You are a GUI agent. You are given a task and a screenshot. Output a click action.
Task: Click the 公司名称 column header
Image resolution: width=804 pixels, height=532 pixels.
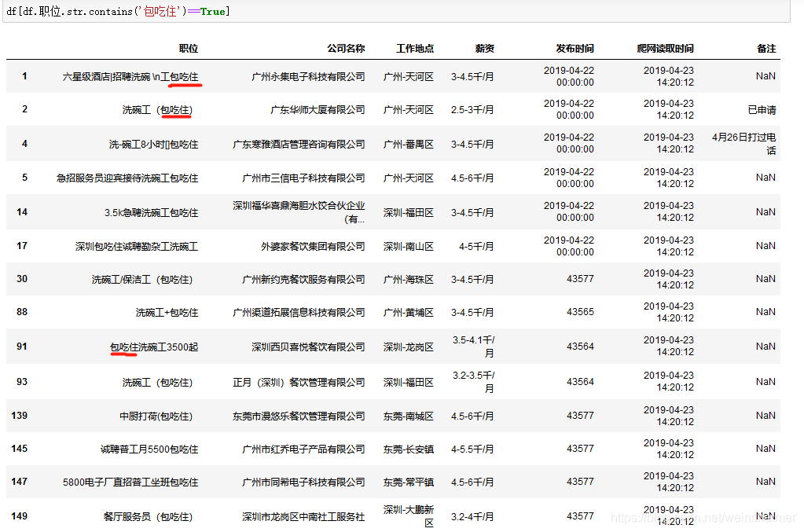click(346, 49)
